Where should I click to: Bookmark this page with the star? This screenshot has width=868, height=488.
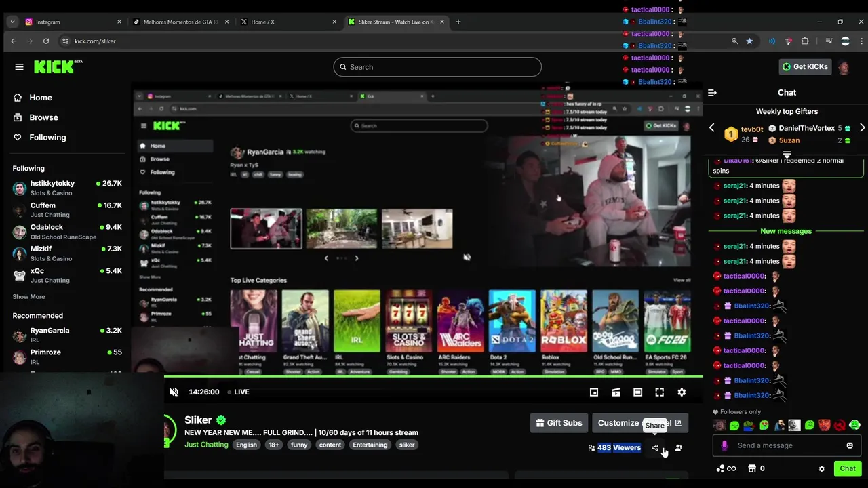pyautogui.click(x=749, y=41)
